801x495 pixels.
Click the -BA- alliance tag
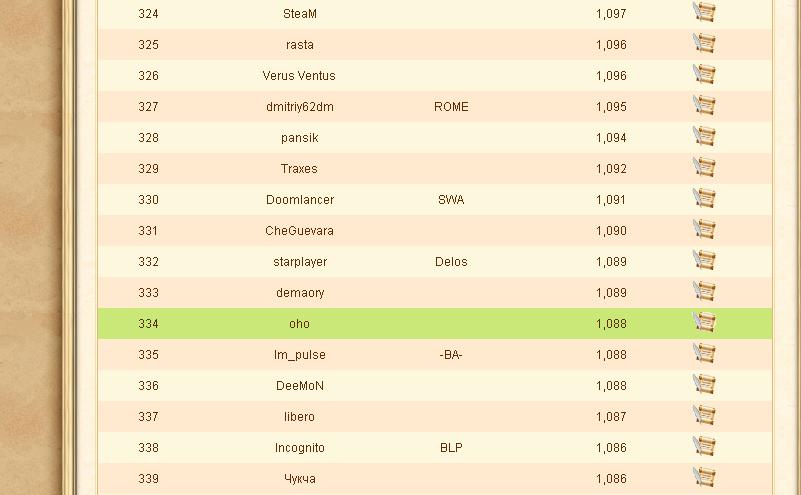pyautogui.click(x=451, y=355)
